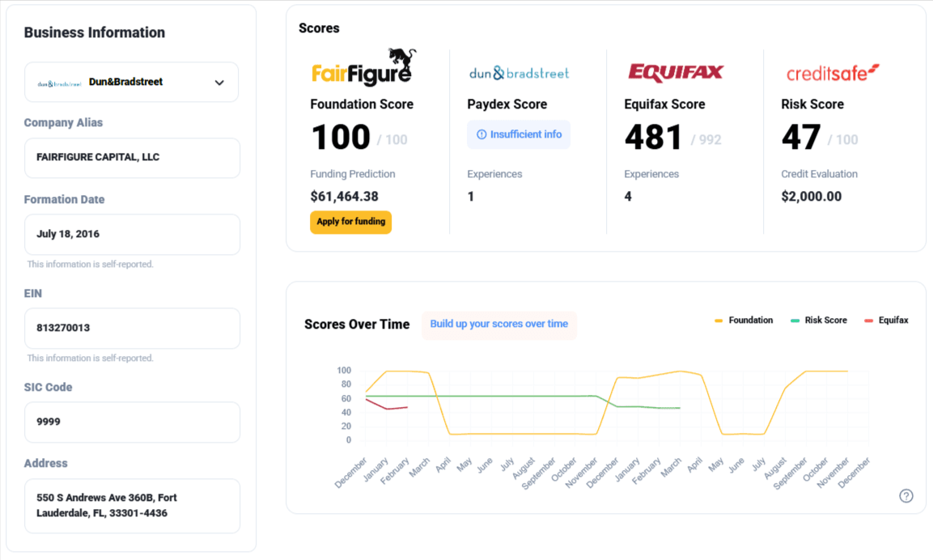The width and height of the screenshot is (933, 560).
Task: Click the Address text box
Action: [x=132, y=506]
